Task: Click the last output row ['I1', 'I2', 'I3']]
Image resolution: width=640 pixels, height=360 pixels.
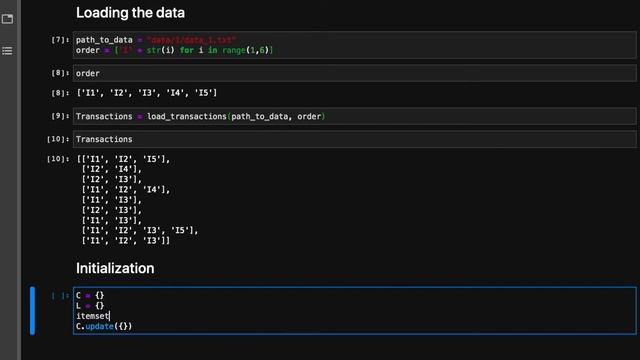Action: 126,240
